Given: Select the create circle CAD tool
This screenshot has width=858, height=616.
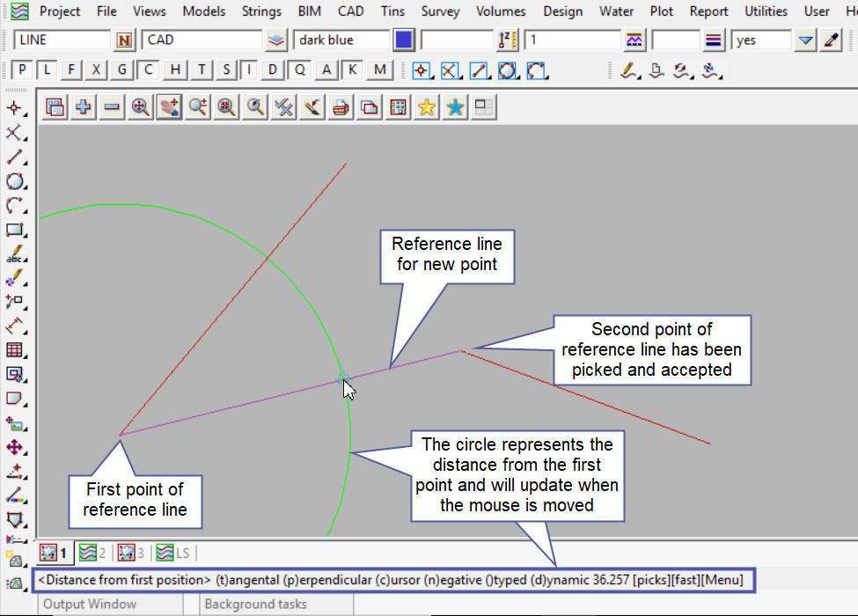Looking at the screenshot, I should pos(14,182).
